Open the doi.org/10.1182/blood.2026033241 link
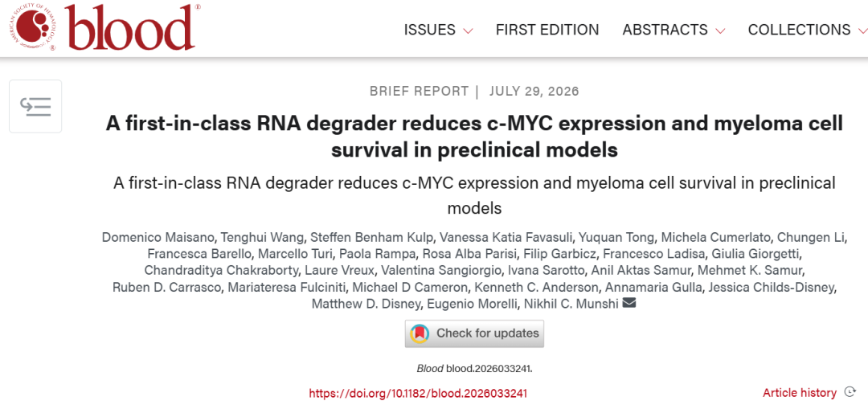This screenshot has height=405, width=868. click(x=418, y=394)
